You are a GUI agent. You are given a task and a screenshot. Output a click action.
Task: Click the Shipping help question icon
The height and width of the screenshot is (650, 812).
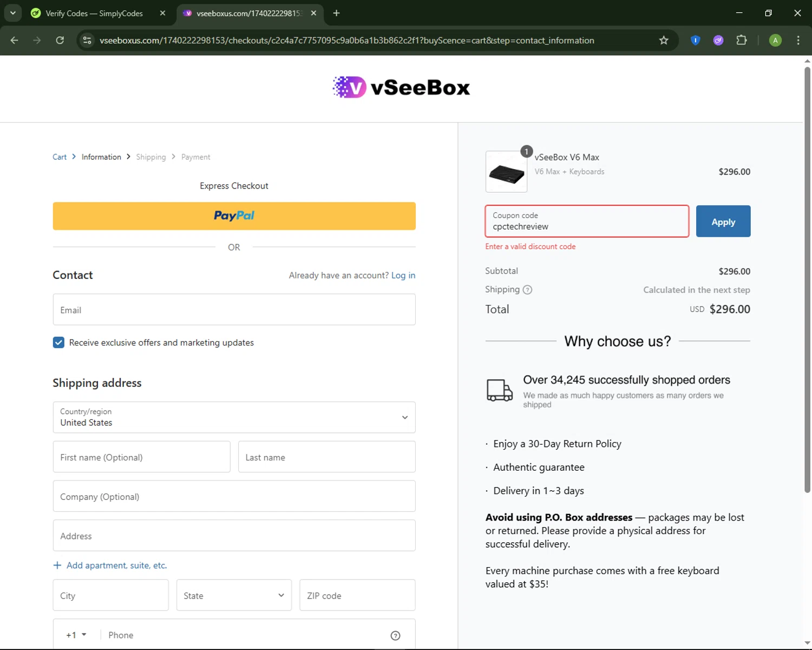tap(527, 290)
